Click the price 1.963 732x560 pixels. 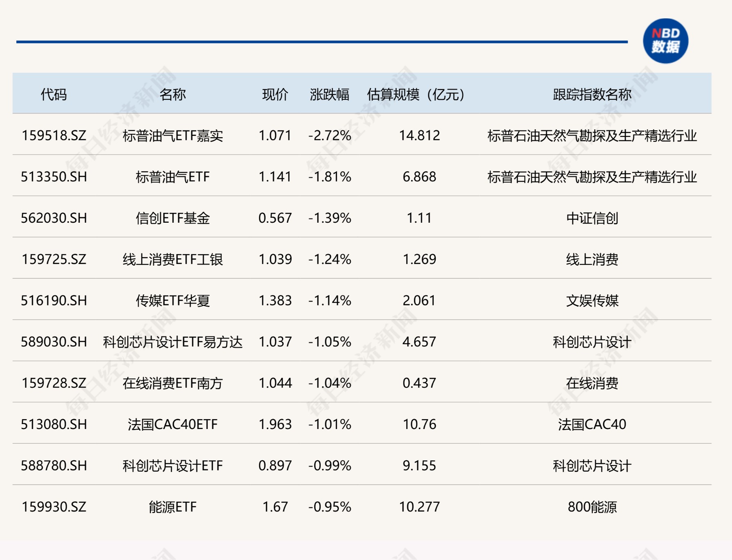coord(275,425)
